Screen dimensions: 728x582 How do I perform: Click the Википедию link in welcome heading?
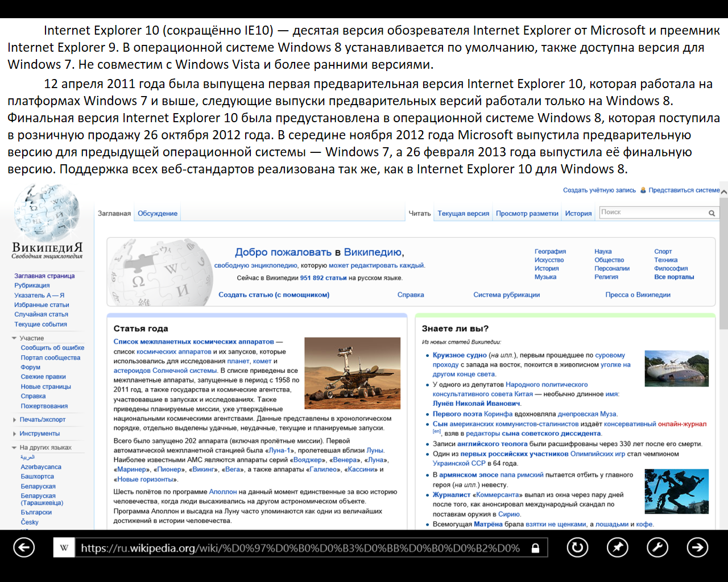373,252
